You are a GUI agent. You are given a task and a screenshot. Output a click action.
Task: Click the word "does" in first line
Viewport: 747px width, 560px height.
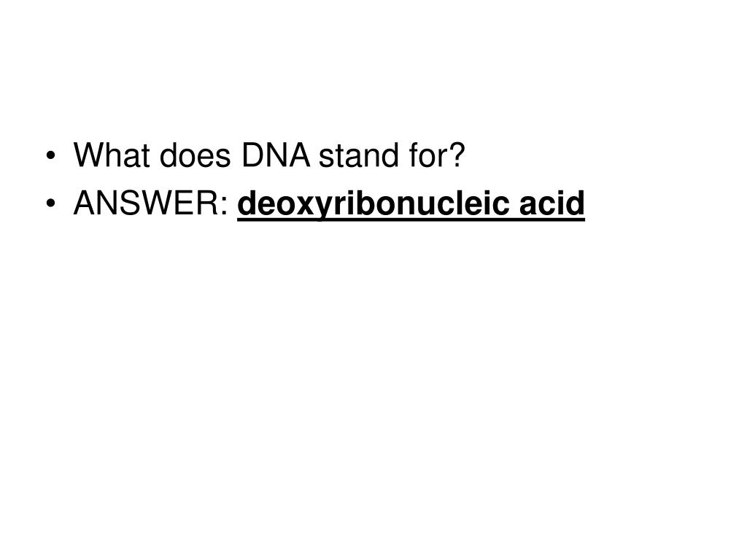click(195, 155)
